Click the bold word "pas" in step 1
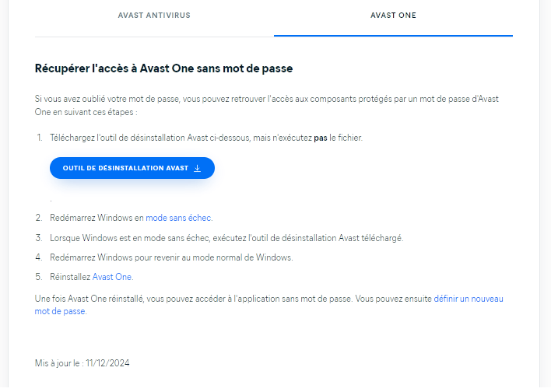Viewport: 551px width, 392px height. [321, 138]
